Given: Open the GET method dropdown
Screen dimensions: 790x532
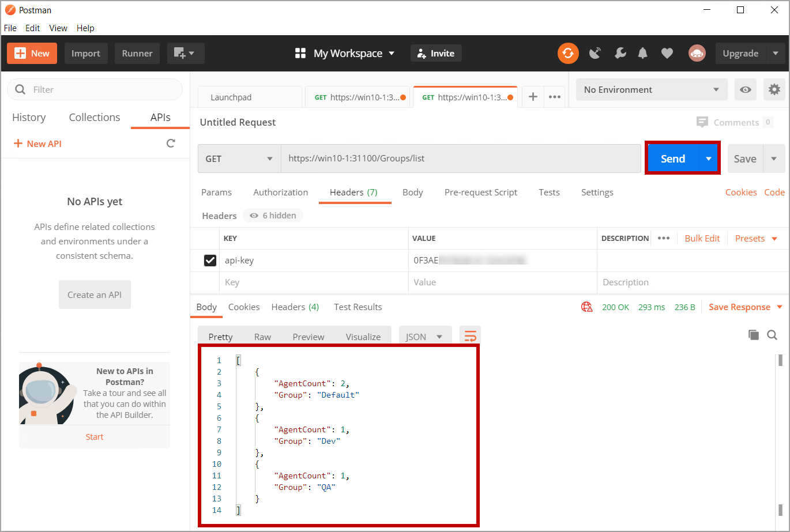Looking at the screenshot, I should pyautogui.click(x=239, y=159).
